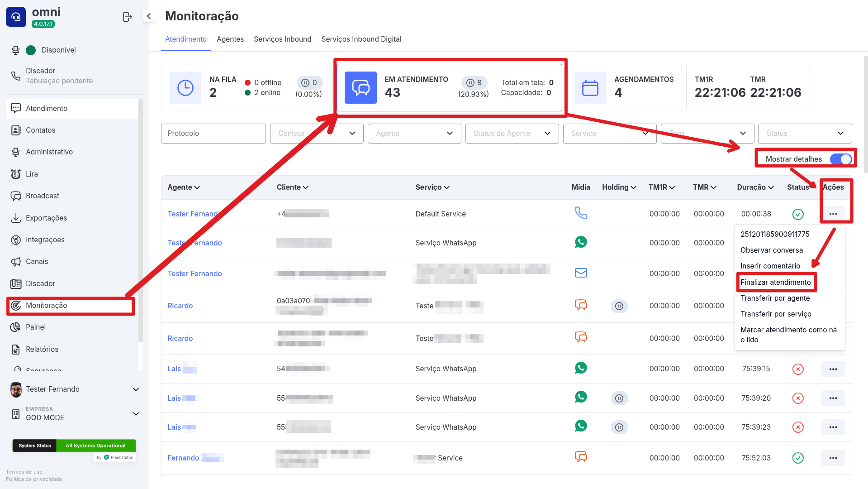Screen dimensions: 868x489
Task: Select Finalizar atendimento from the context menu
Action: tap(775, 283)
